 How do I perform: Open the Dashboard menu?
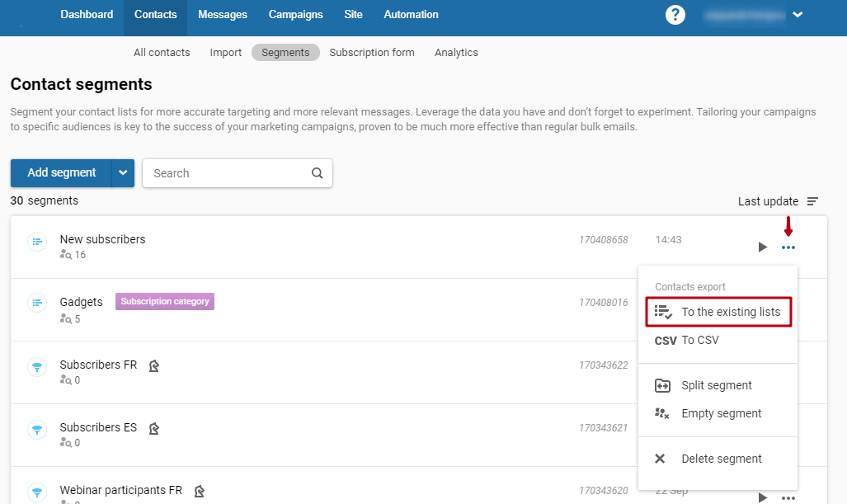[x=87, y=15]
